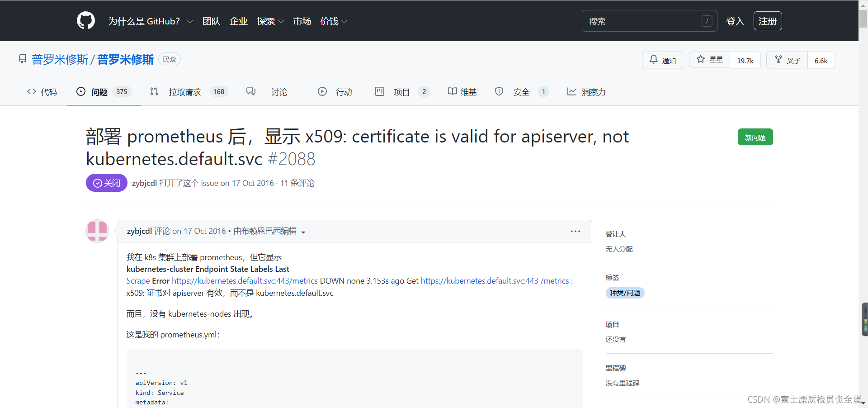The width and height of the screenshot is (868, 408).
Task: Click the 登入 sign-in link
Action: click(735, 21)
